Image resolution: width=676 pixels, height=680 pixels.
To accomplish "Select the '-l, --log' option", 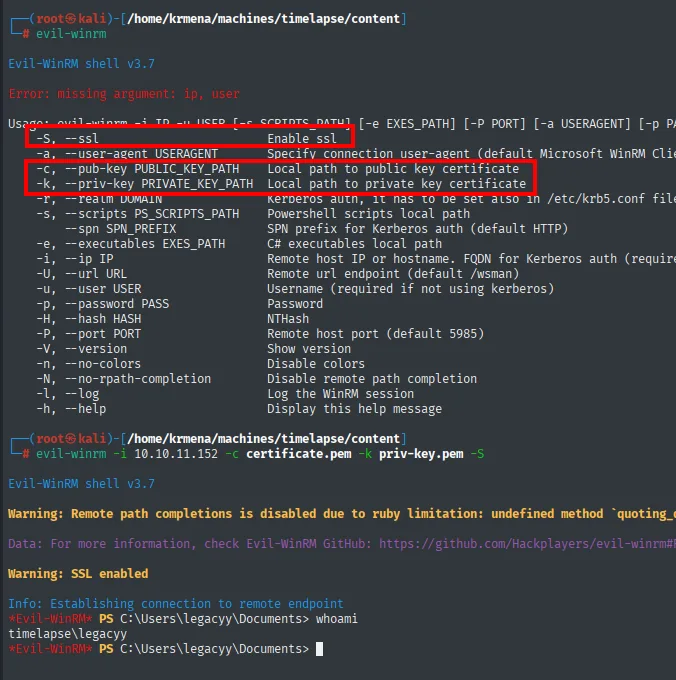I will coord(68,394).
